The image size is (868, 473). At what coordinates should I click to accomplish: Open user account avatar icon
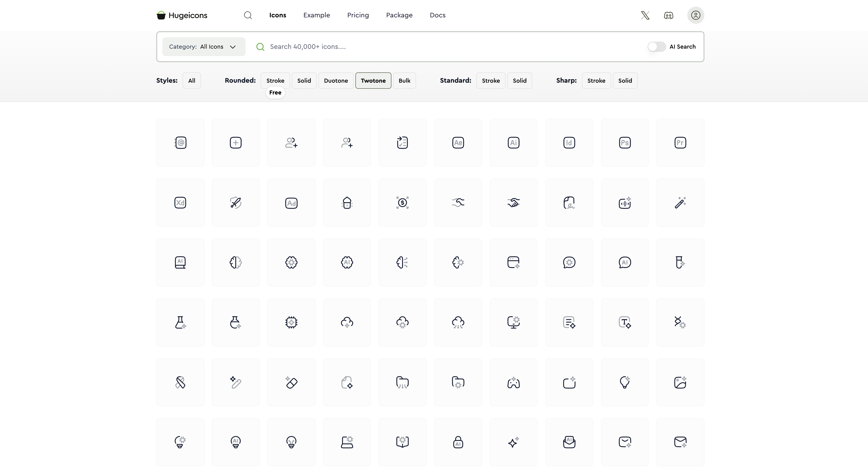pyautogui.click(x=695, y=15)
